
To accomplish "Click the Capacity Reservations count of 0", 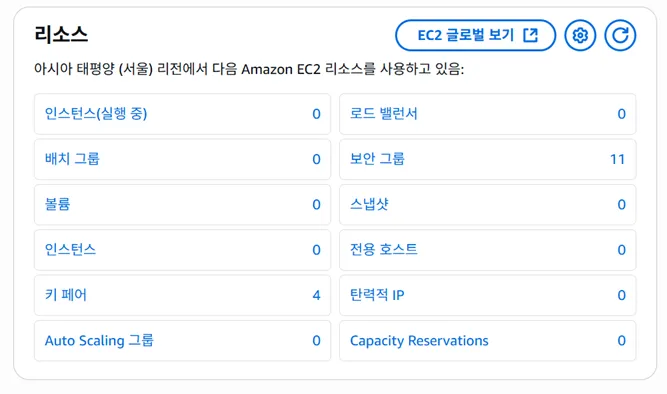I will point(621,340).
